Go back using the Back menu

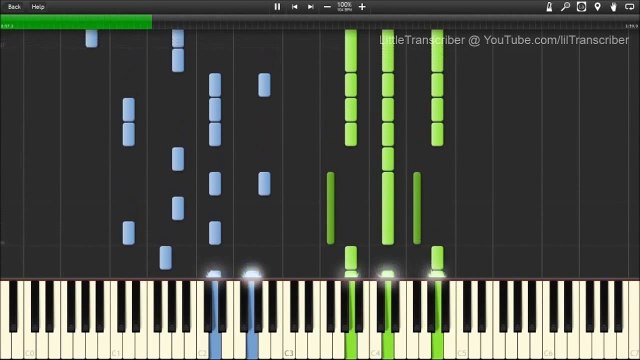coord(14,7)
